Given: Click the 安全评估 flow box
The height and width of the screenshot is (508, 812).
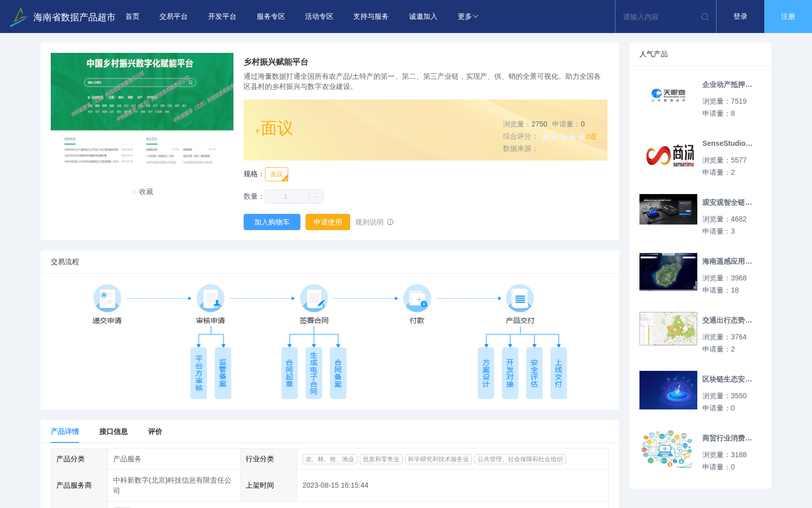Looking at the screenshot, I should 534,373.
